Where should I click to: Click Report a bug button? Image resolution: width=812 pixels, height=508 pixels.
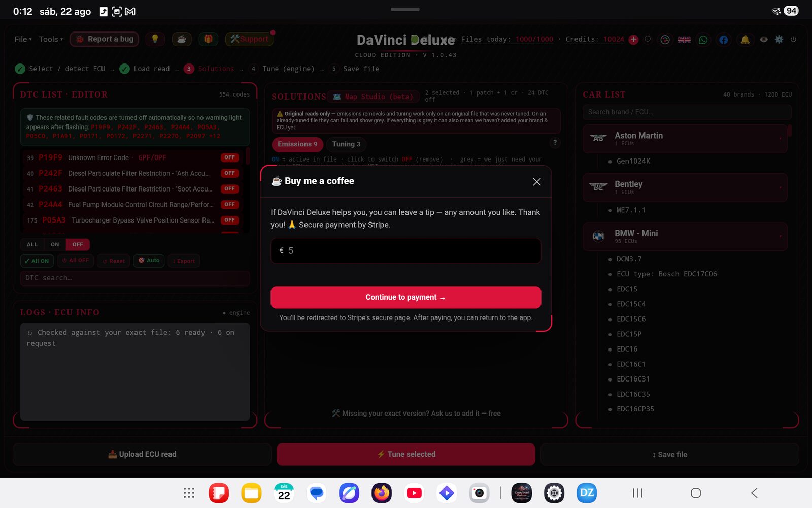[x=104, y=39]
